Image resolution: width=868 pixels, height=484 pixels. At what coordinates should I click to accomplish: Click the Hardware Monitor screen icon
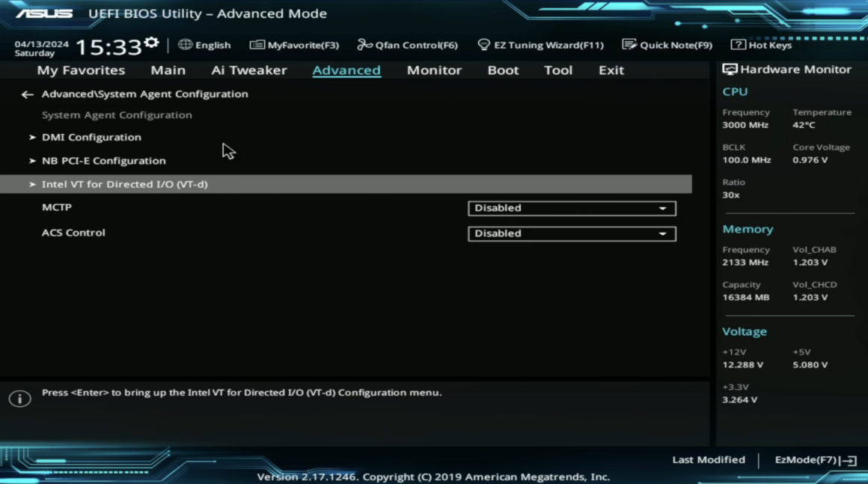[730, 69]
